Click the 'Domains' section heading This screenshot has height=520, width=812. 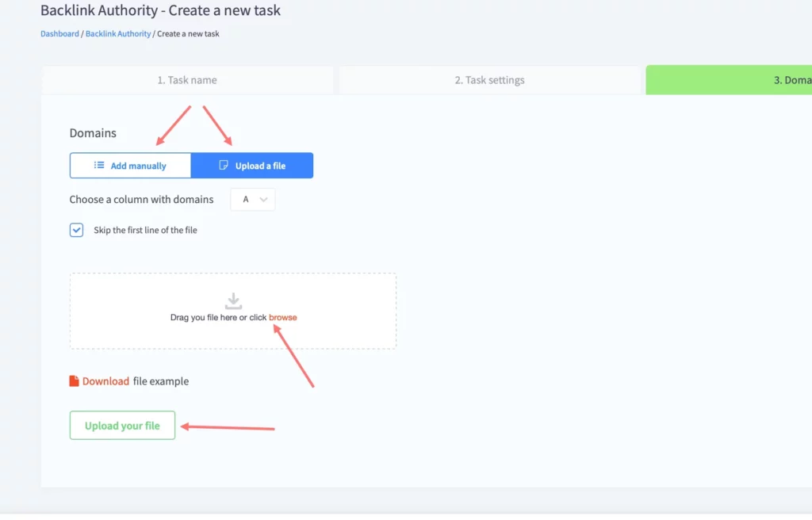[x=93, y=133]
